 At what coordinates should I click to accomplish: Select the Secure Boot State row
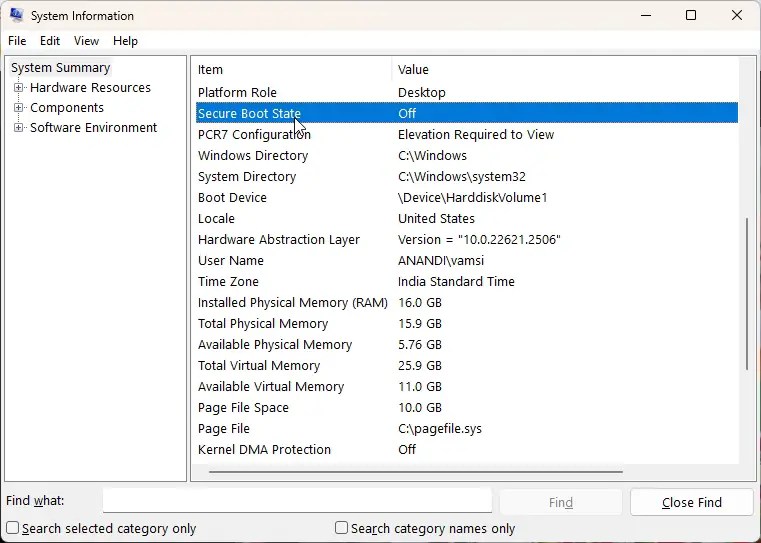pyautogui.click(x=467, y=113)
